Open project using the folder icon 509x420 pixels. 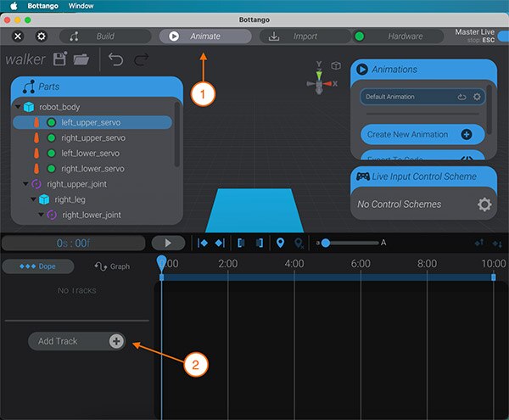coord(81,59)
